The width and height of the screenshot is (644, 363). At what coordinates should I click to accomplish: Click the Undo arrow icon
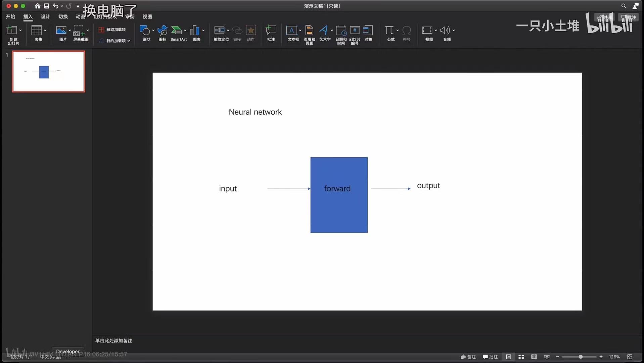coord(55,6)
